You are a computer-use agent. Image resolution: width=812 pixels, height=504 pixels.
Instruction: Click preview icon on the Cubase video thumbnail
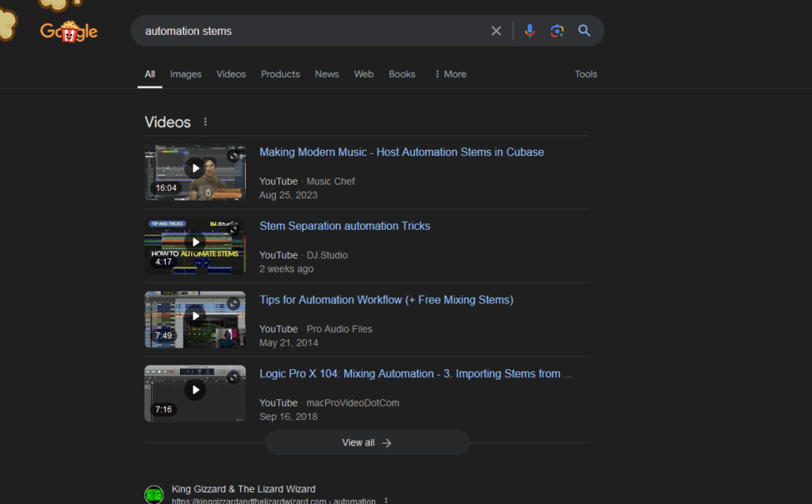click(x=234, y=156)
